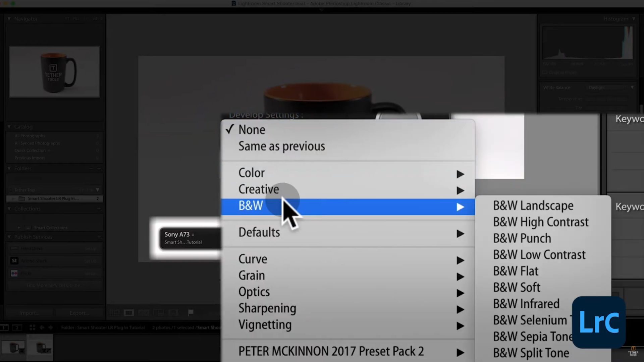Click the Hard Drive publish service icon

click(x=14, y=248)
